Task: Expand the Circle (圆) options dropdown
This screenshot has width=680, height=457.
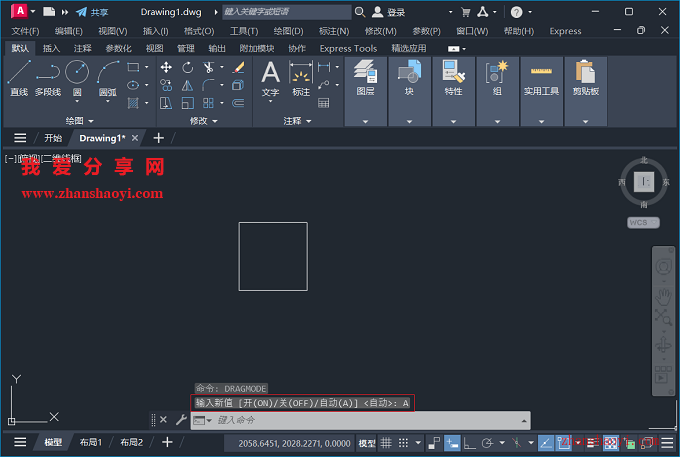Action: click(x=77, y=101)
